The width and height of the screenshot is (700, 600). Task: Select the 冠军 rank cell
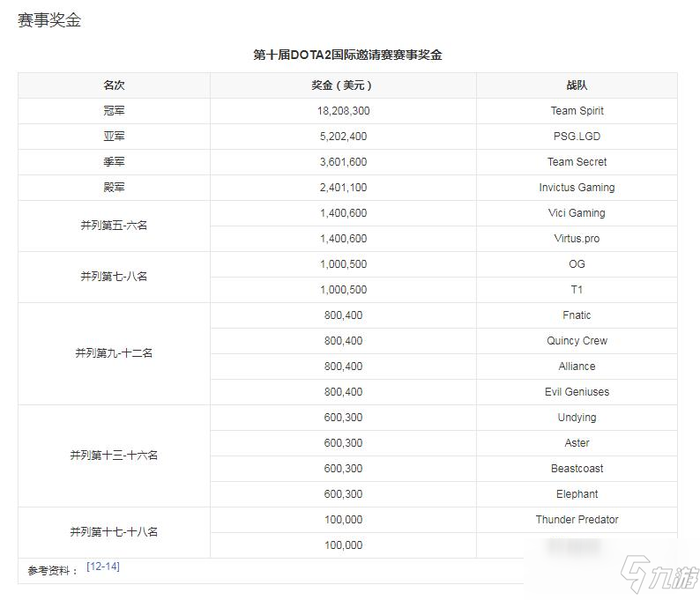click(114, 111)
